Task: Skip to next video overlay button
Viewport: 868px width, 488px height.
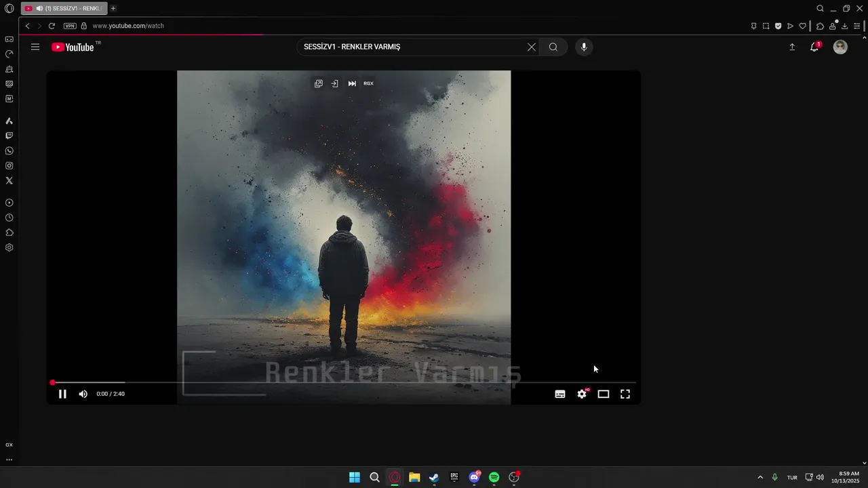Action: (352, 83)
